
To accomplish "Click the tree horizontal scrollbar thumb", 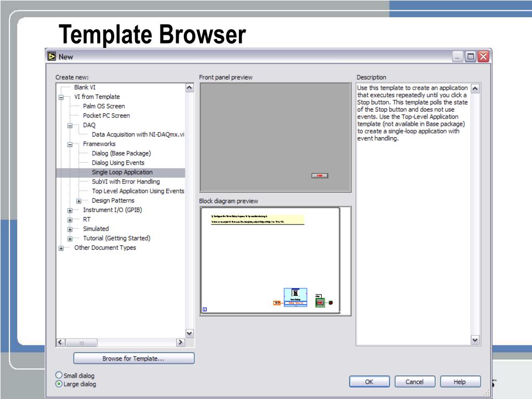I will click(82, 342).
